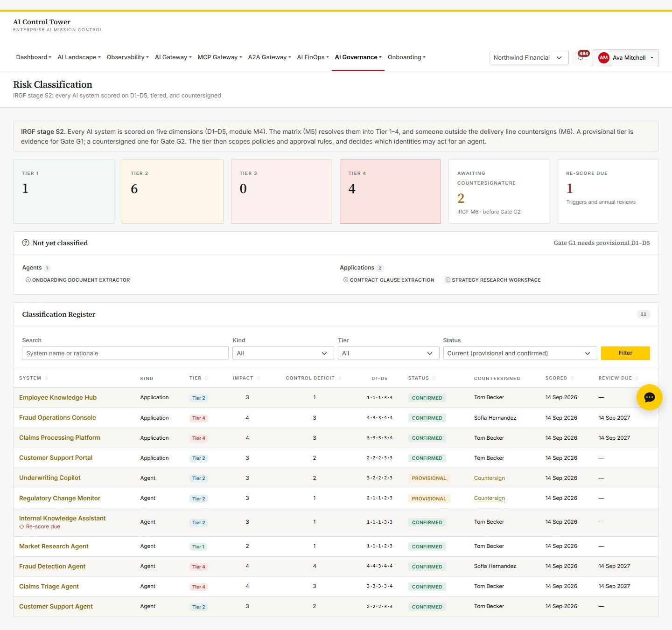Select the Strategy Research Workspace chip

493,280
